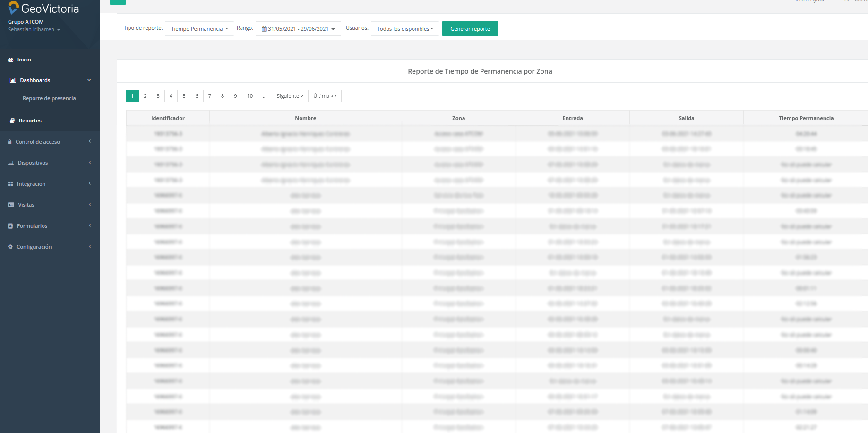Select page 5 in pagination
Screen dimensions: 868x433
tap(184, 96)
